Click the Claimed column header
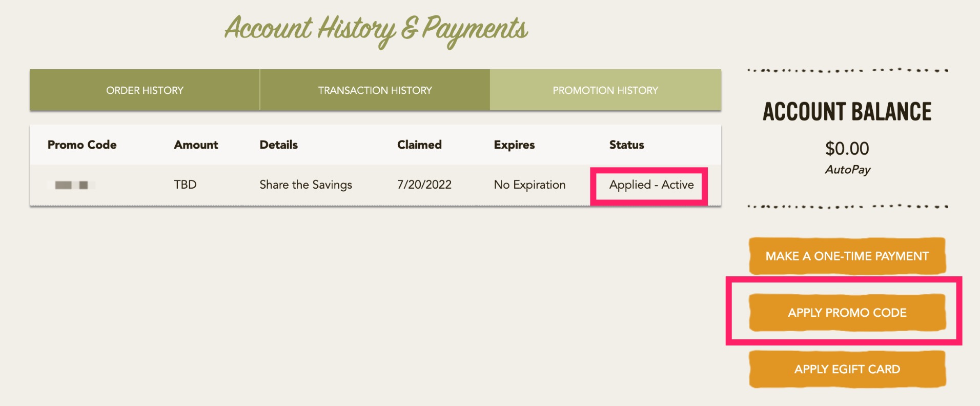Viewport: 980px width, 406px height. [x=419, y=145]
